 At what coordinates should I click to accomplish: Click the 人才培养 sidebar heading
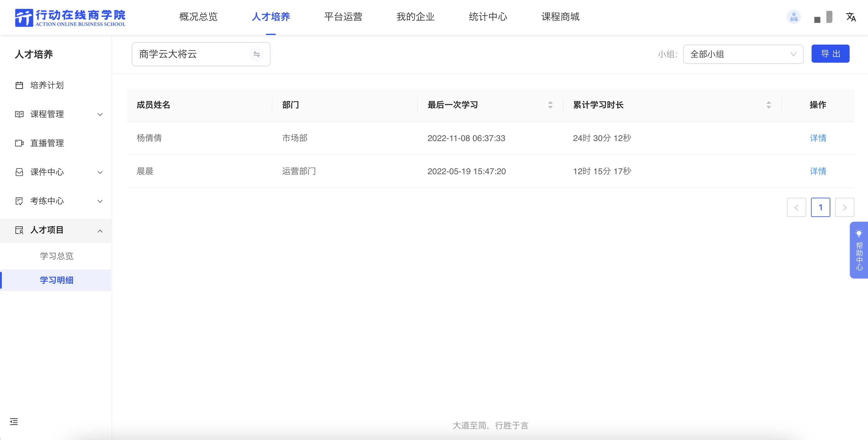click(x=34, y=54)
